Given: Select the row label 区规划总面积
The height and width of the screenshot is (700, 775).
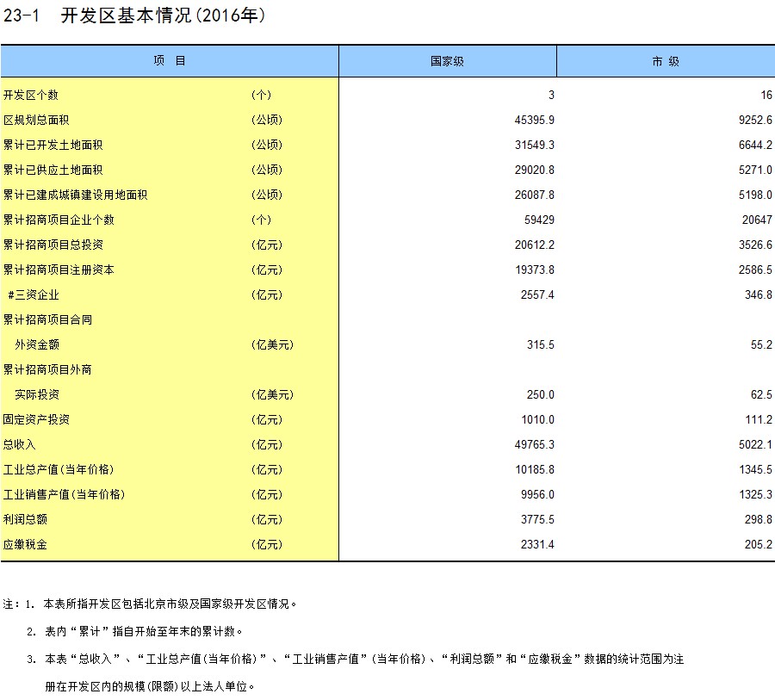Looking at the screenshot, I should (x=36, y=121).
